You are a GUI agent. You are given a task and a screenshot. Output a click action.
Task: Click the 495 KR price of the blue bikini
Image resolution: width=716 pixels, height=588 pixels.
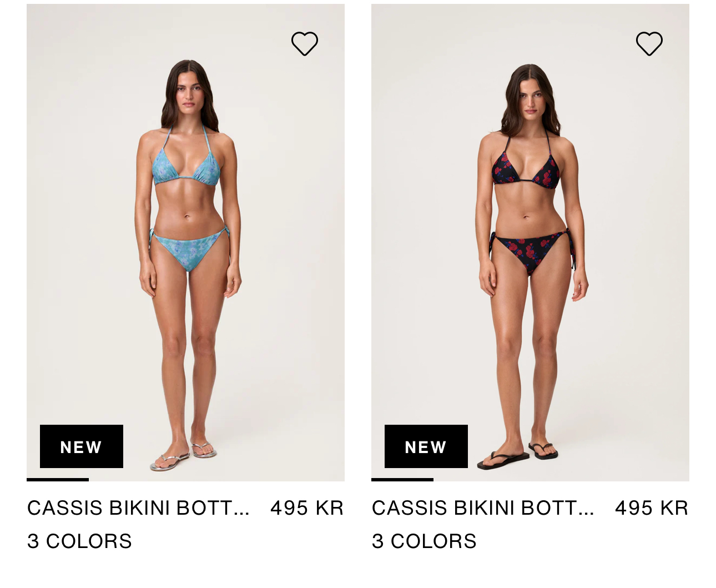pos(307,508)
